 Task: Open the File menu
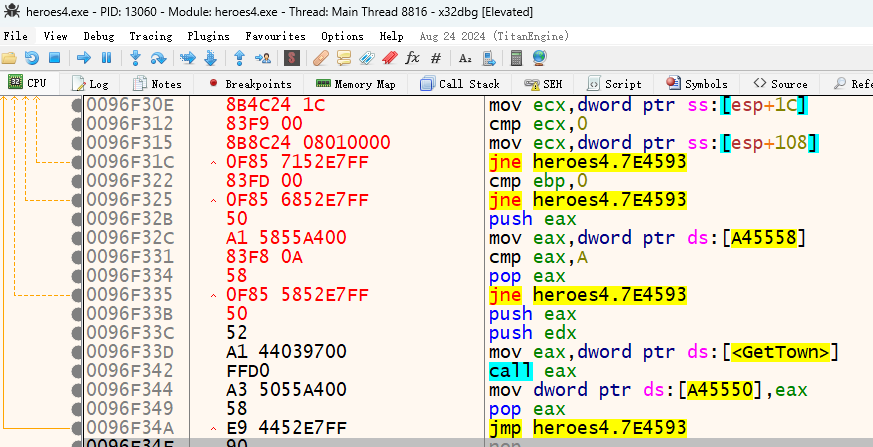click(x=16, y=36)
